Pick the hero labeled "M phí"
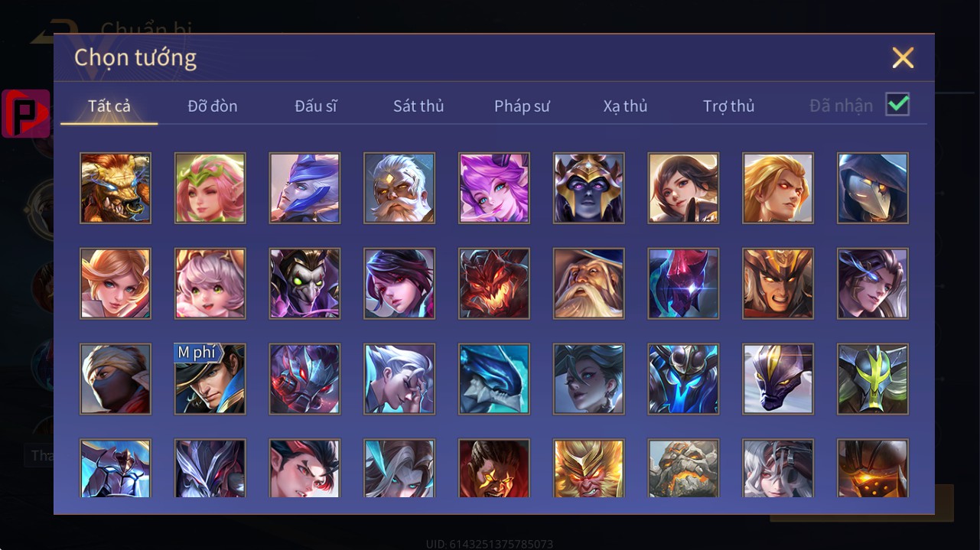 click(x=210, y=379)
